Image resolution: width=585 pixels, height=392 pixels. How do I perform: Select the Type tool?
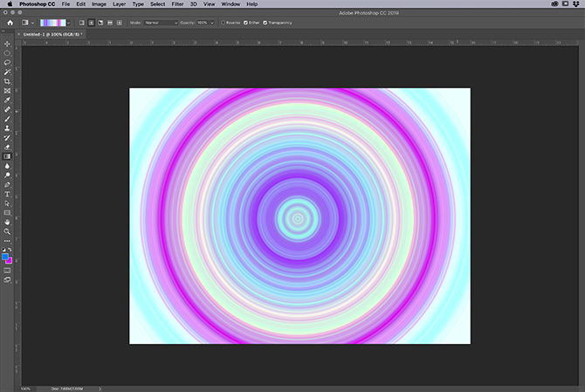click(7, 194)
